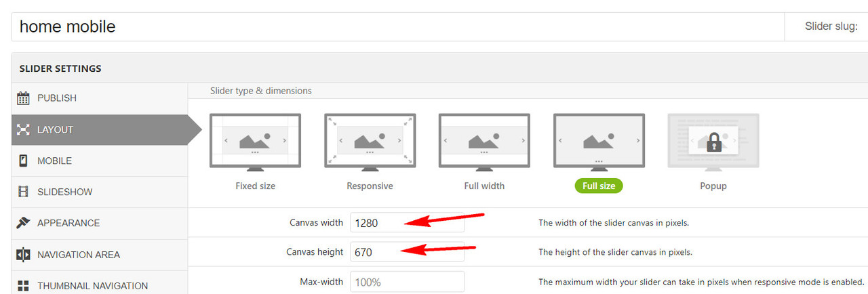Click the green Full size label

599,186
